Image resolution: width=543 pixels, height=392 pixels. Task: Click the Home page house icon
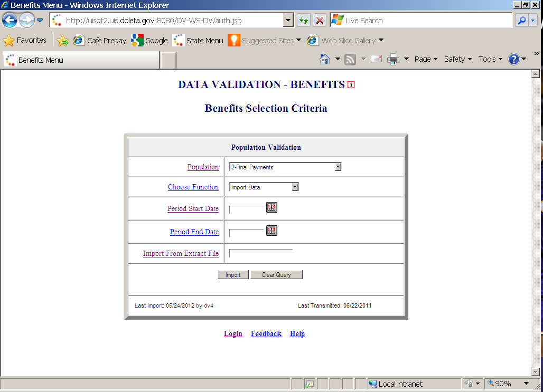tap(324, 59)
